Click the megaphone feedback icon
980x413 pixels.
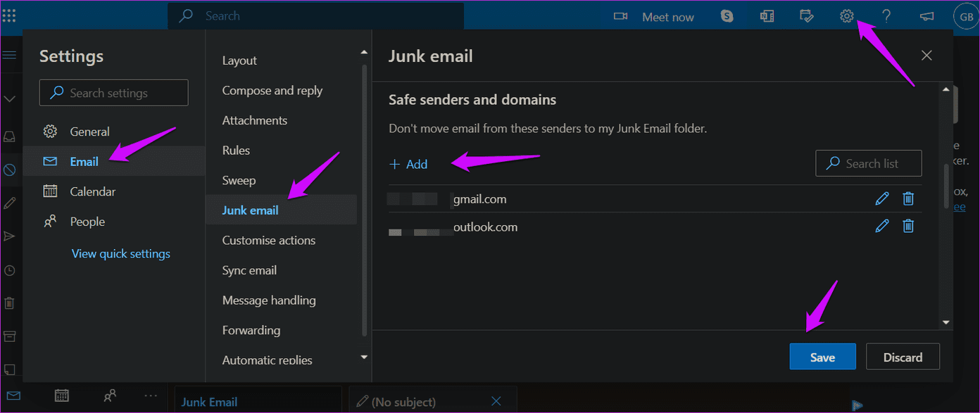926,16
